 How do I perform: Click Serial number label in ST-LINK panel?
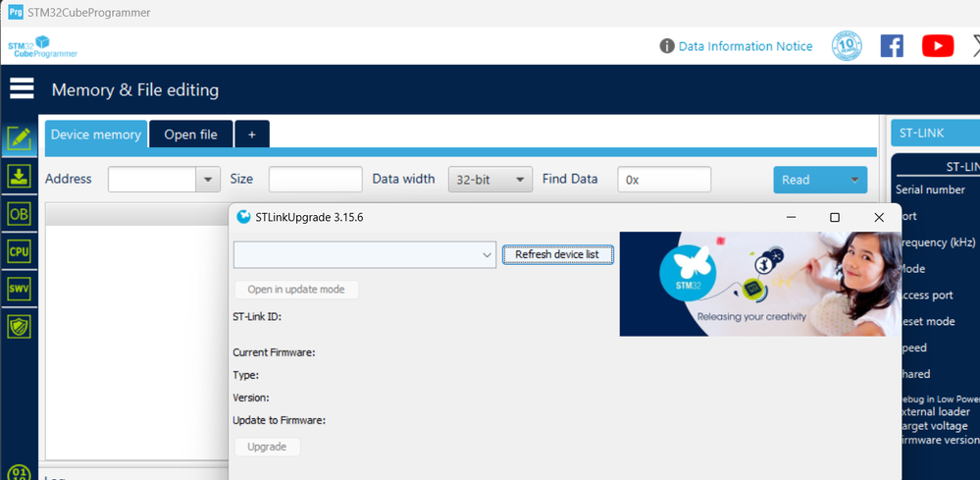tap(930, 189)
